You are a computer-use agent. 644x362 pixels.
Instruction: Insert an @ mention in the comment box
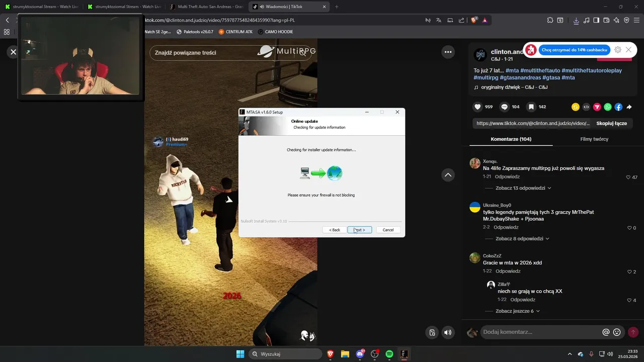click(606, 332)
